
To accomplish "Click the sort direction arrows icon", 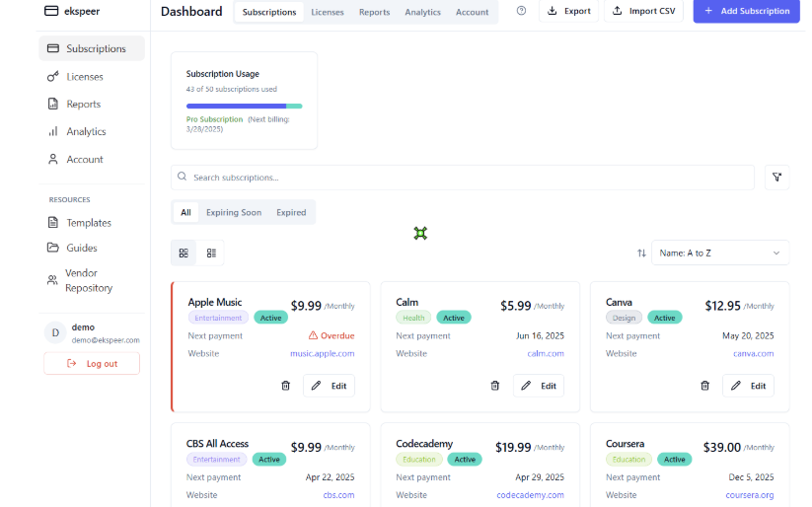I will click(x=641, y=253).
